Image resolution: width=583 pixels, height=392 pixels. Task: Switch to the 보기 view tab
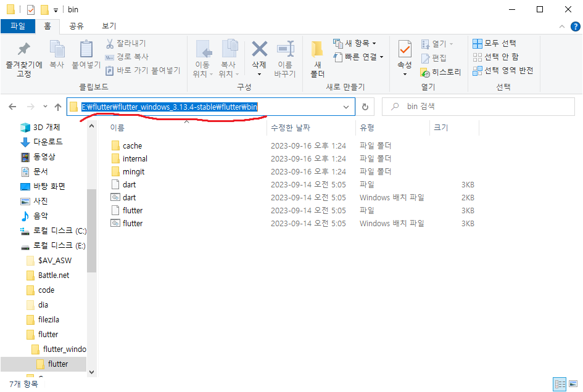click(x=109, y=26)
